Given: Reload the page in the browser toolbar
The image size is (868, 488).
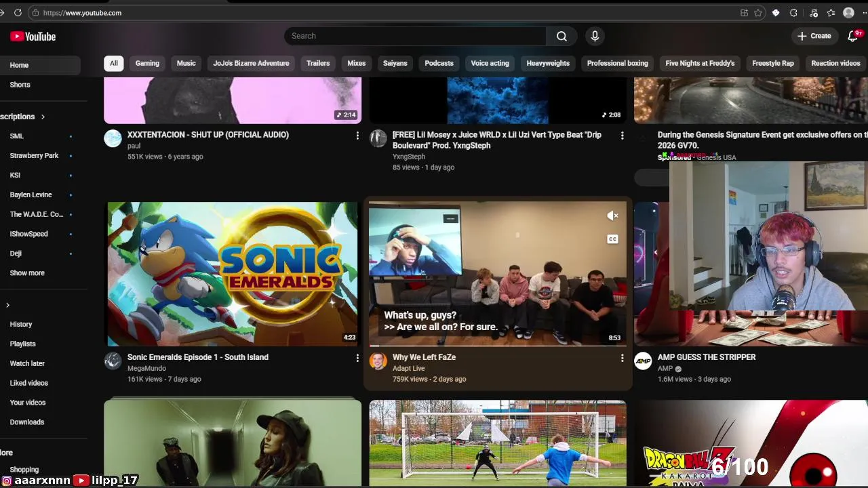Looking at the screenshot, I should point(18,13).
